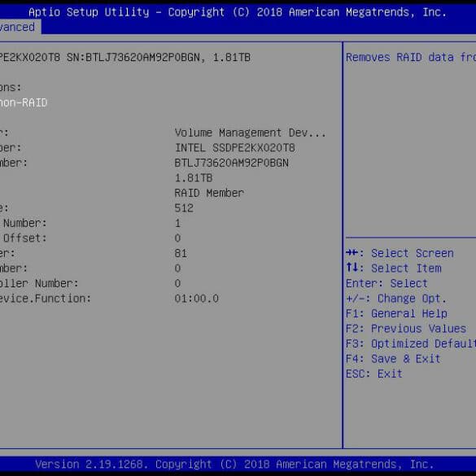The height and width of the screenshot is (476, 476).
Task: Click the 'ESC: Exit' entry
Action: [374, 373]
